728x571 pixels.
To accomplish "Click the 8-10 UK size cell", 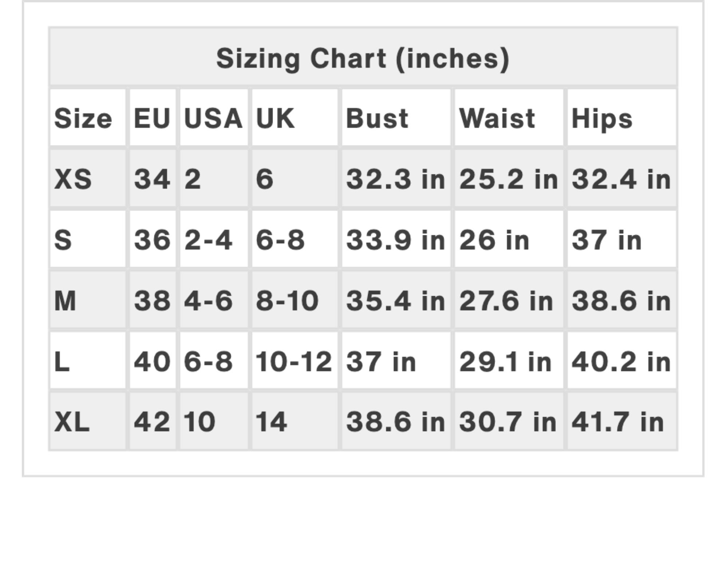I will [287, 301].
